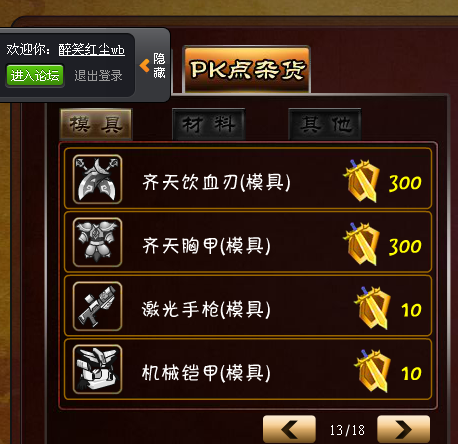The height and width of the screenshot is (444, 458).
Task: Hide the welcome panel with 隐藏 toggle
Action: point(159,66)
